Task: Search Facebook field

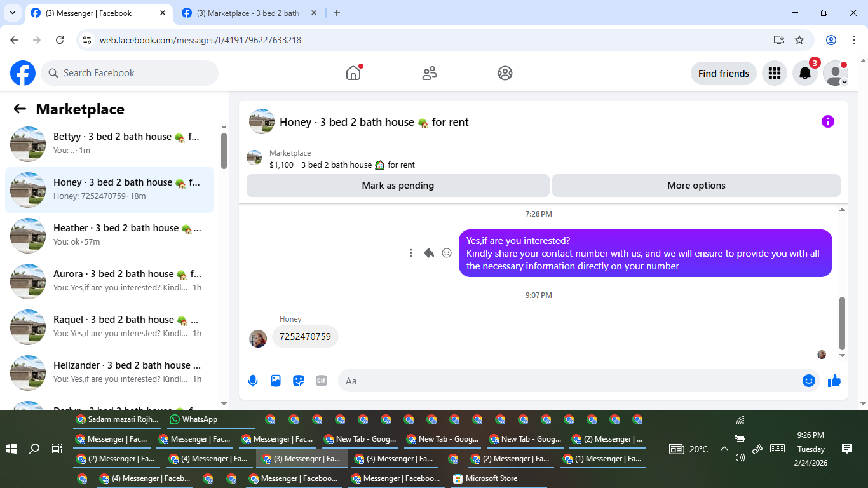Action: point(130,73)
